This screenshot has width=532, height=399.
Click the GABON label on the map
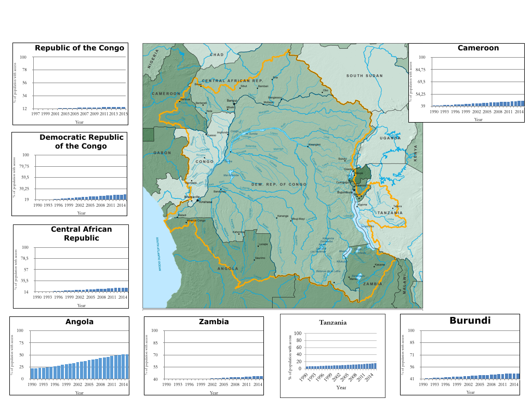tap(162, 153)
